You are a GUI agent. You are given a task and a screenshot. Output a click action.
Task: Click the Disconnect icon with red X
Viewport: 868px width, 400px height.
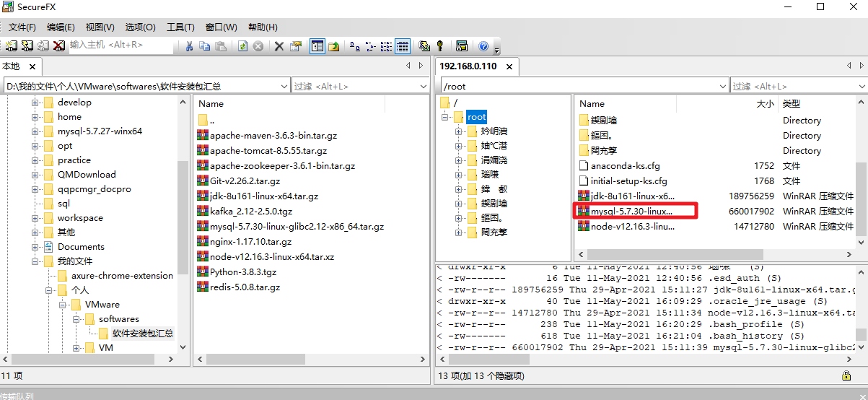coord(58,46)
